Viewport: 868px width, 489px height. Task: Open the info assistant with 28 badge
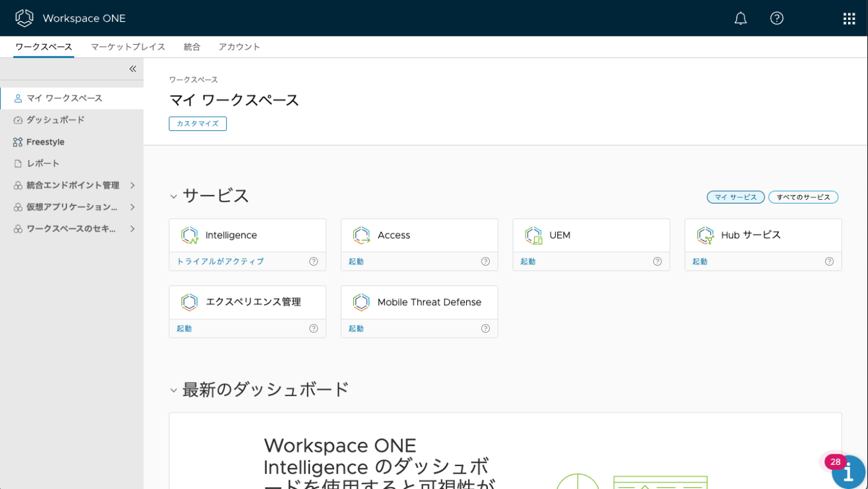point(848,472)
